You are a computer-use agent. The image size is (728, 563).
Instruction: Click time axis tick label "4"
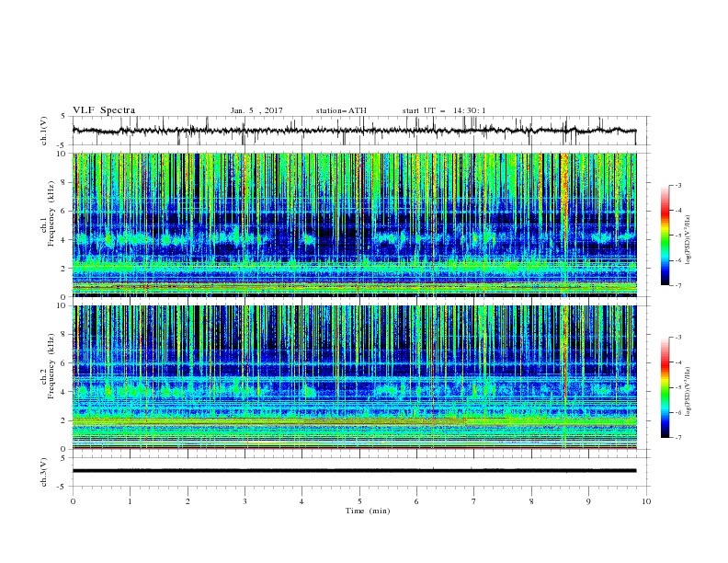(x=301, y=501)
